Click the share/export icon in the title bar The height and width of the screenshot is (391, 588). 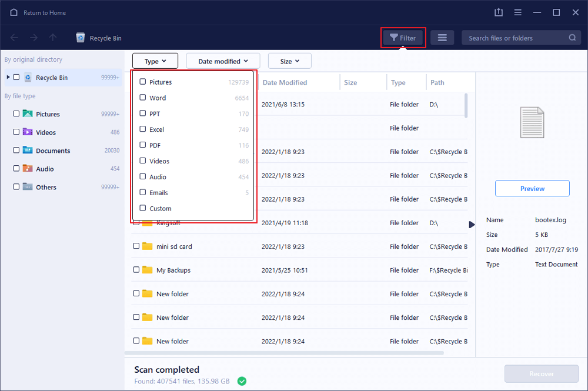pos(499,12)
